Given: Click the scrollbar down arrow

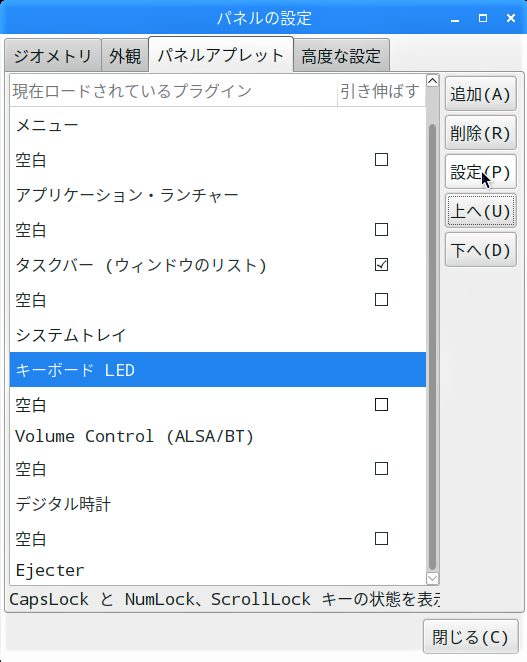Looking at the screenshot, I should [x=432, y=578].
